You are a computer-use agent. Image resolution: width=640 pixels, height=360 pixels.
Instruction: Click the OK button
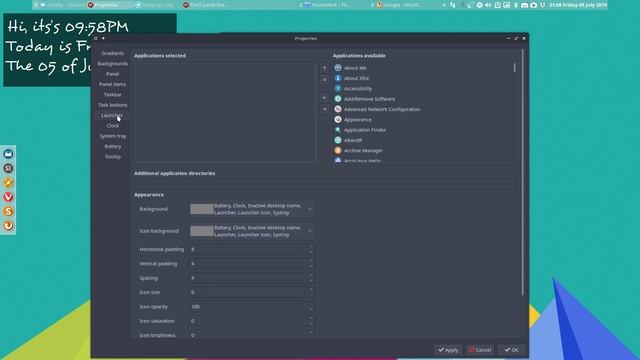click(x=511, y=350)
